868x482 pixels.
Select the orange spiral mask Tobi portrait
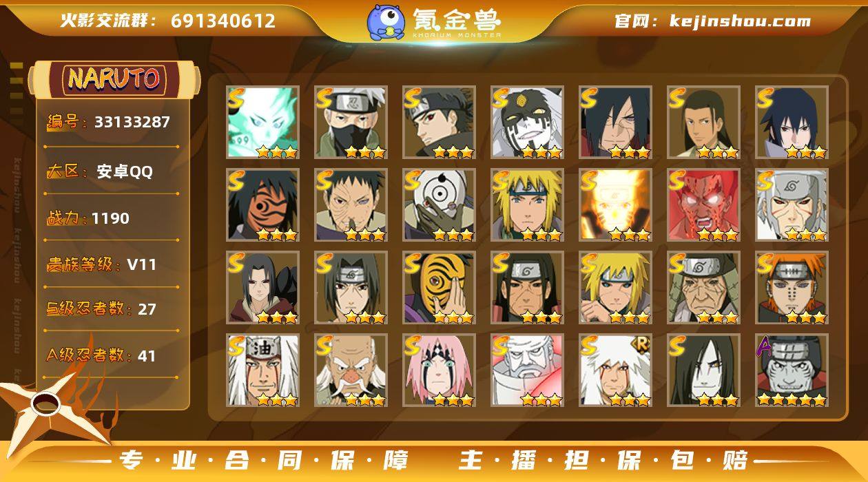tap(439, 288)
